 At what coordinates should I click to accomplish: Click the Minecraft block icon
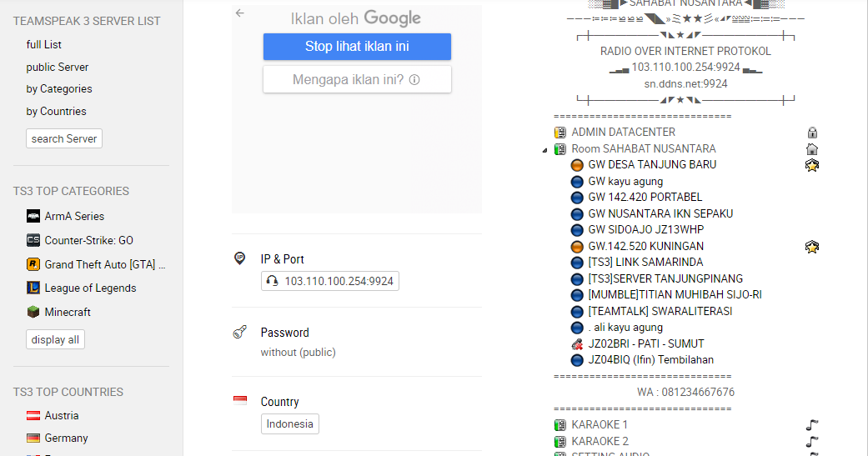tap(33, 312)
